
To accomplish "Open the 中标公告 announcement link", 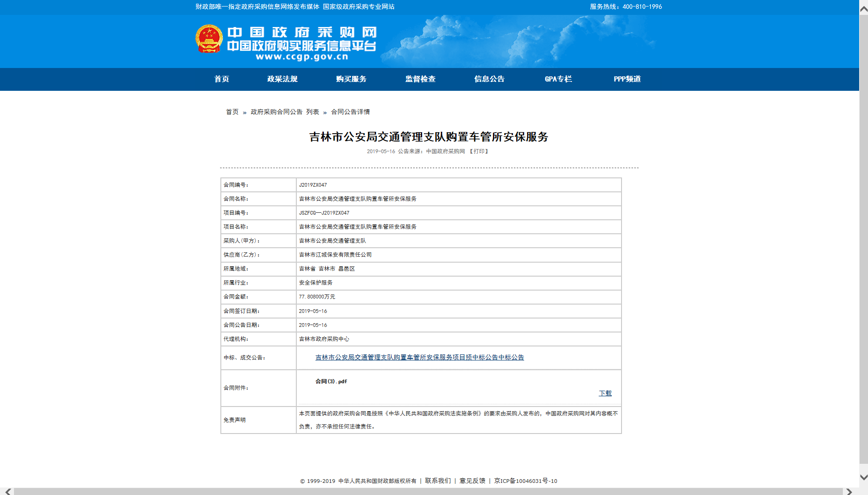I will (420, 357).
